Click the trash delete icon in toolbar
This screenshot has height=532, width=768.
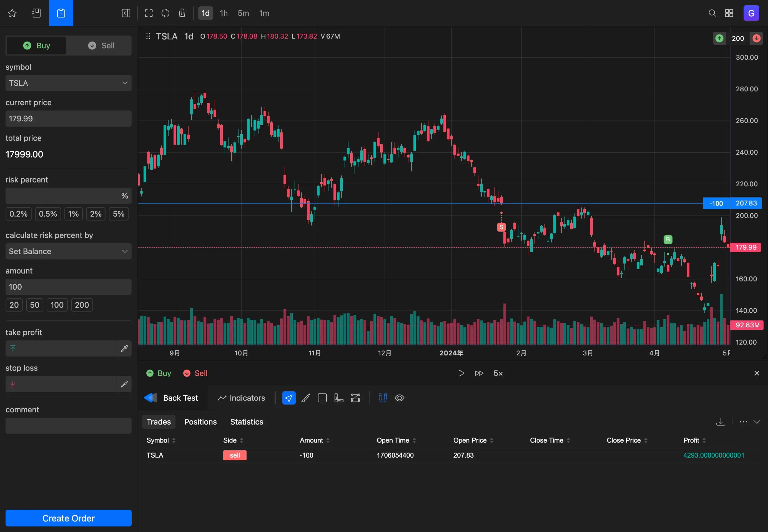tap(182, 13)
